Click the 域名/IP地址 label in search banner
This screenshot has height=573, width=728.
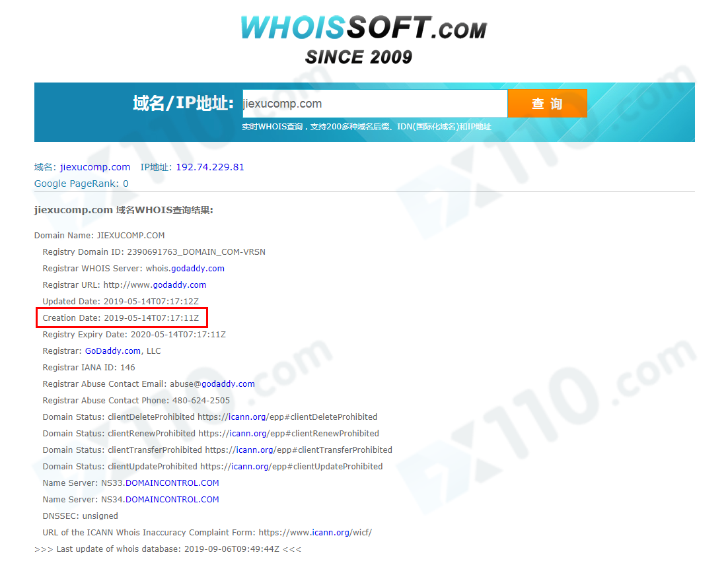pos(183,103)
